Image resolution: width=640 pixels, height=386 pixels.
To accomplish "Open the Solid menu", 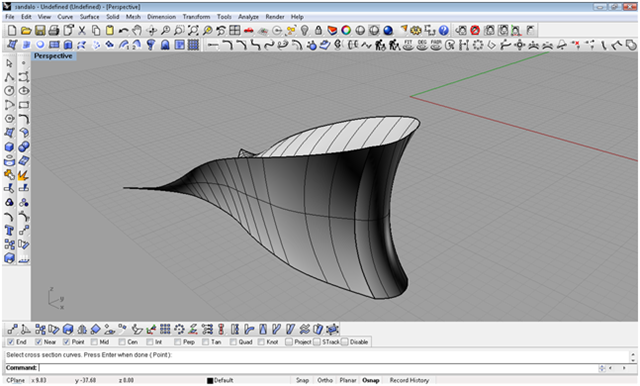I will coord(113,17).
